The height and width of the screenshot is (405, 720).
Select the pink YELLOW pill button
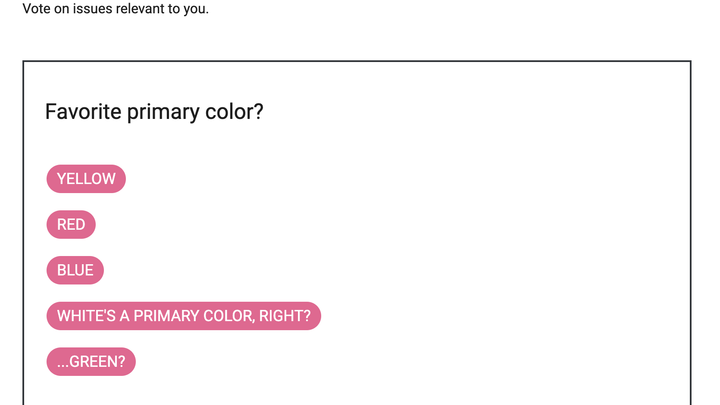(86, 179)
